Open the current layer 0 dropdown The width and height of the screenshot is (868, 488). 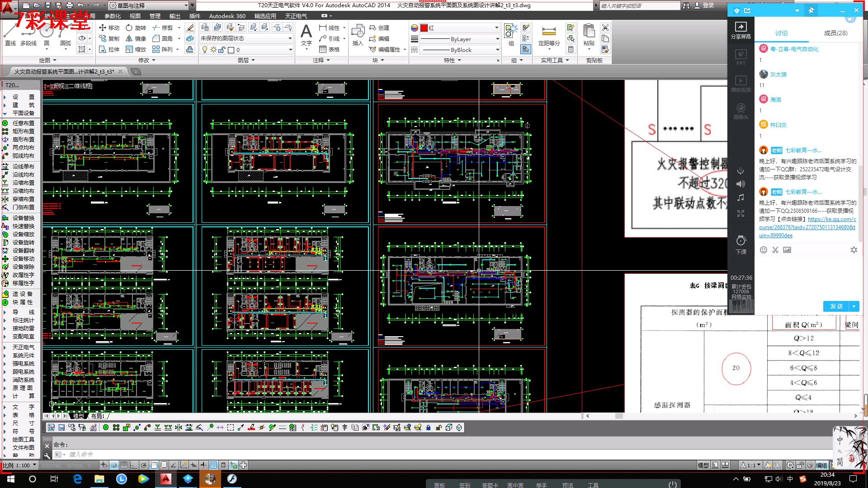point(246,50)
